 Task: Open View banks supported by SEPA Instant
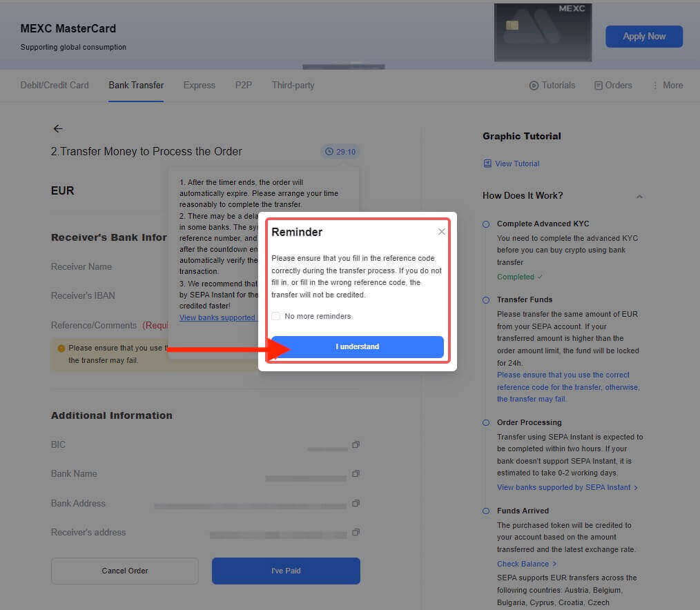coord(567,487)
